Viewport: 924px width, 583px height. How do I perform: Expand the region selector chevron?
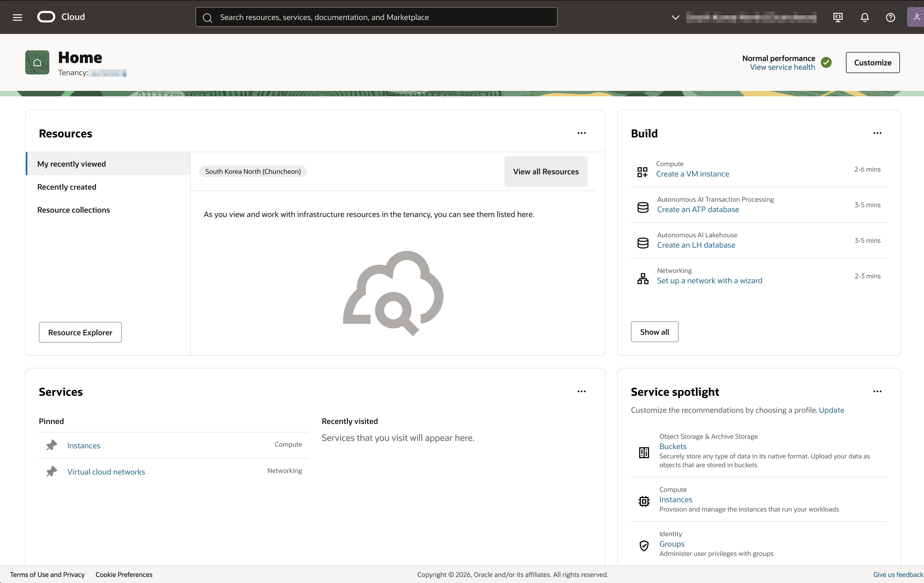pyautogui.click(x=675, y=17)
